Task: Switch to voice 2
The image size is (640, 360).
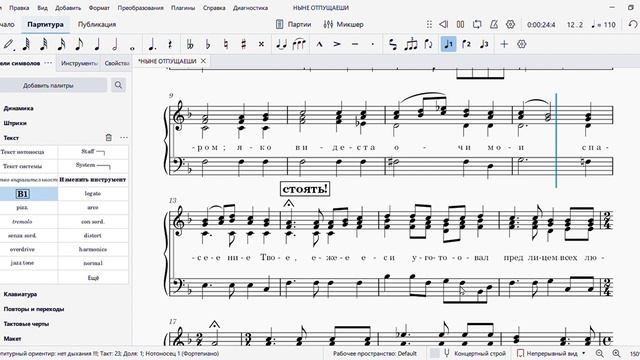Action: 466,44
